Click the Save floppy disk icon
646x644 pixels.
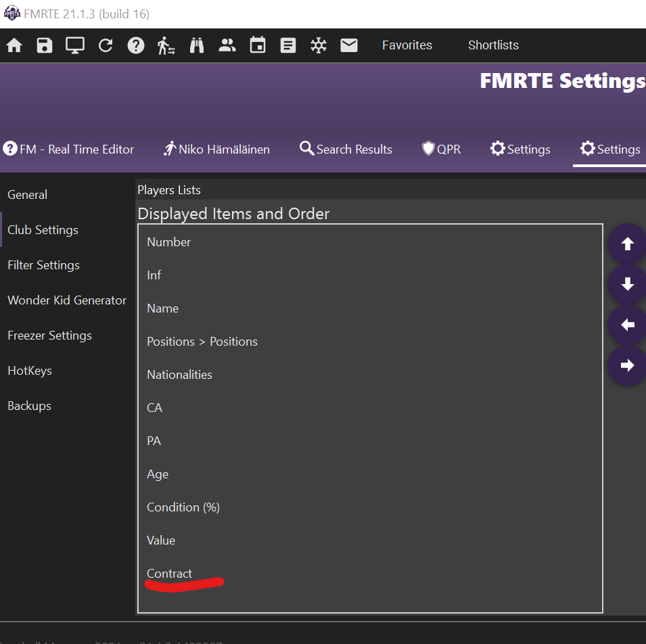pyautogui.click(x=45, y=45)
